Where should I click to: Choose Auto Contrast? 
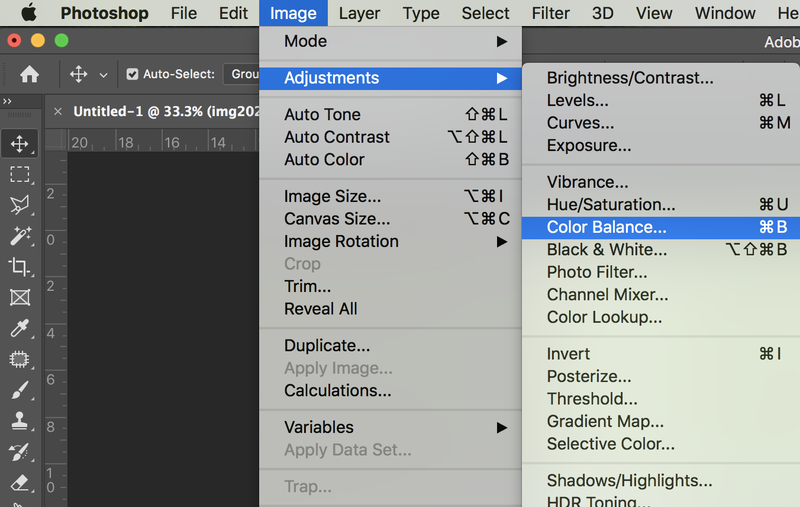click(x=390, y=137)
